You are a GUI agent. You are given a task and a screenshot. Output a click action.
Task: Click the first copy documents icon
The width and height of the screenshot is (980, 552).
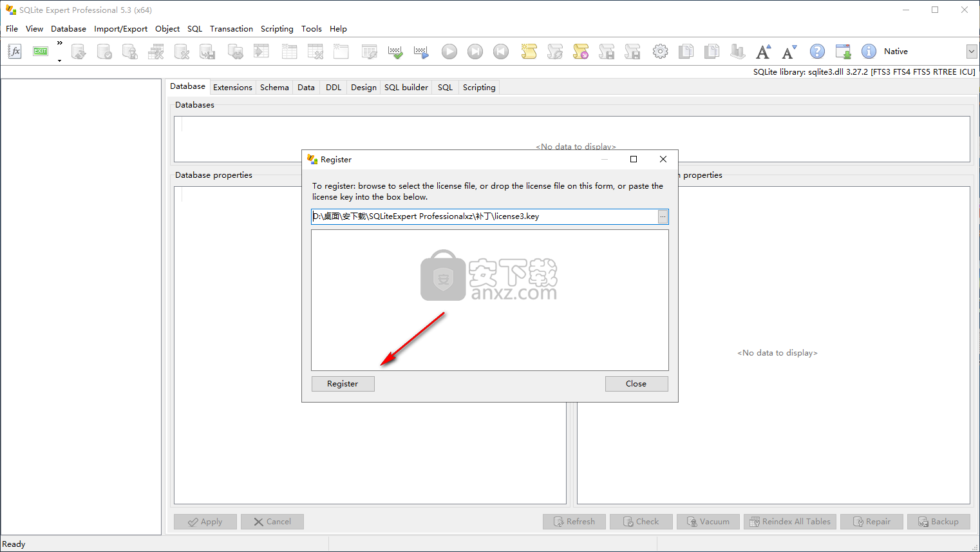point(686,52)
